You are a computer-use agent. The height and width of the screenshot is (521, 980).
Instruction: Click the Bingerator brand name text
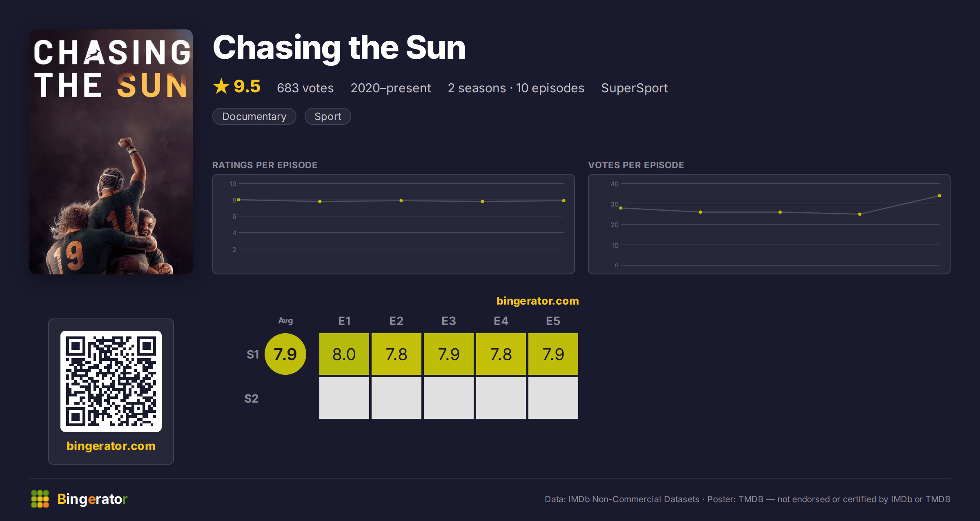92,499
